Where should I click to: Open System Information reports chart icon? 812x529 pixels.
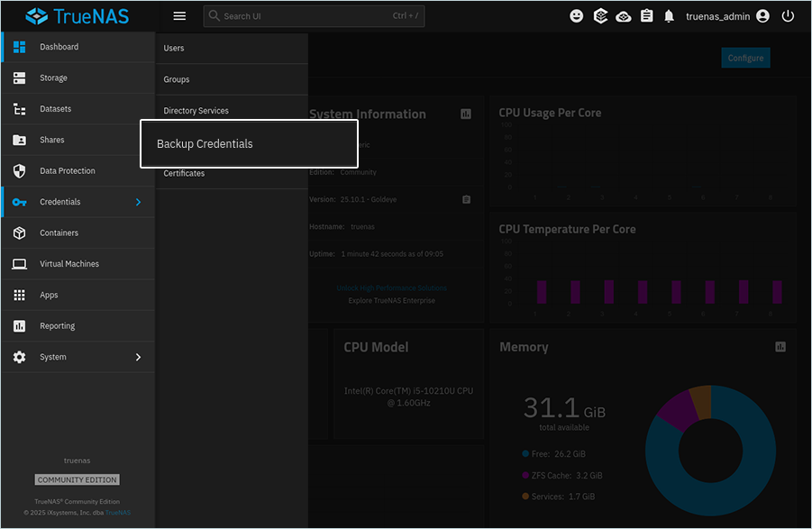click(466, 114)
